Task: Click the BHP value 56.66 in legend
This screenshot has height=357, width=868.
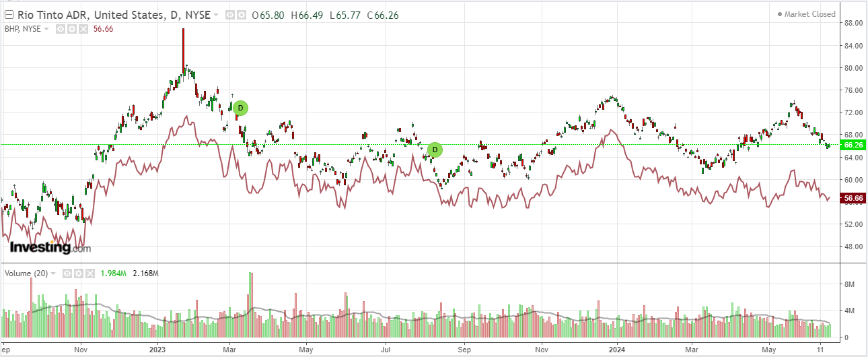Action: point(103,28)
